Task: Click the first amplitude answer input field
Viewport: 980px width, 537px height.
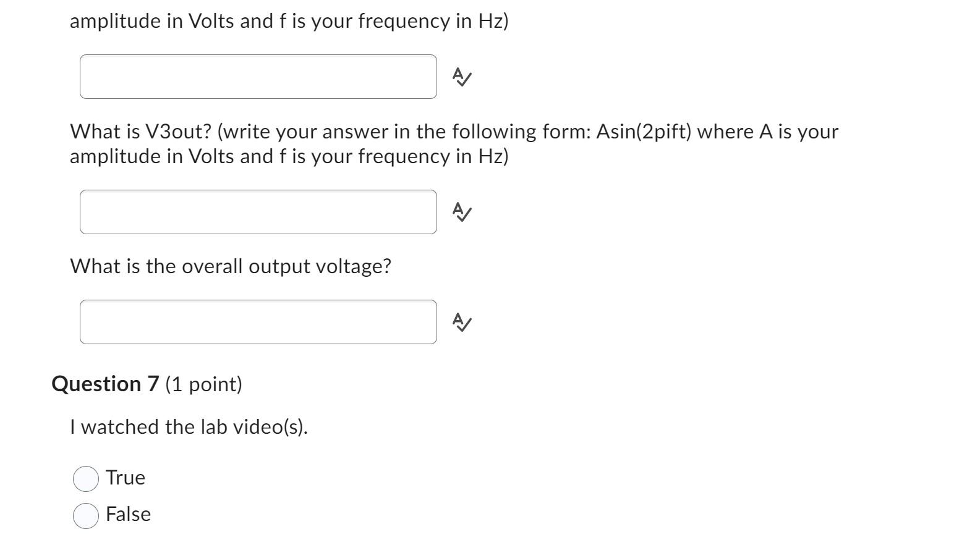Action: tap(258, 77)
